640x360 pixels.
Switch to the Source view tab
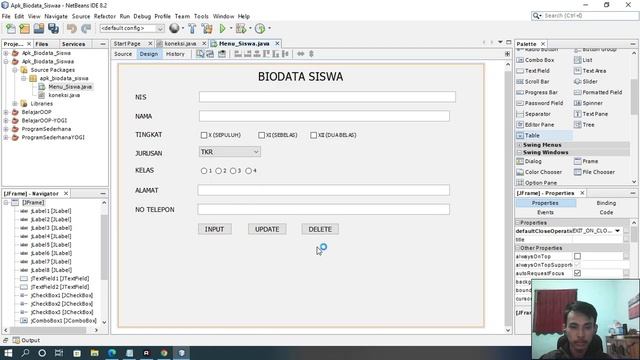[123, 54]
